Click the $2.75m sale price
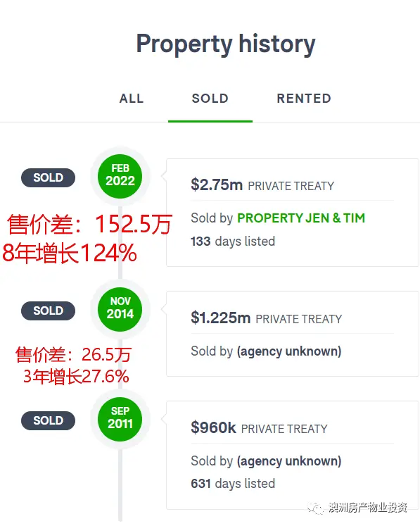Screen dimensions: 420x526 [217, 184]
